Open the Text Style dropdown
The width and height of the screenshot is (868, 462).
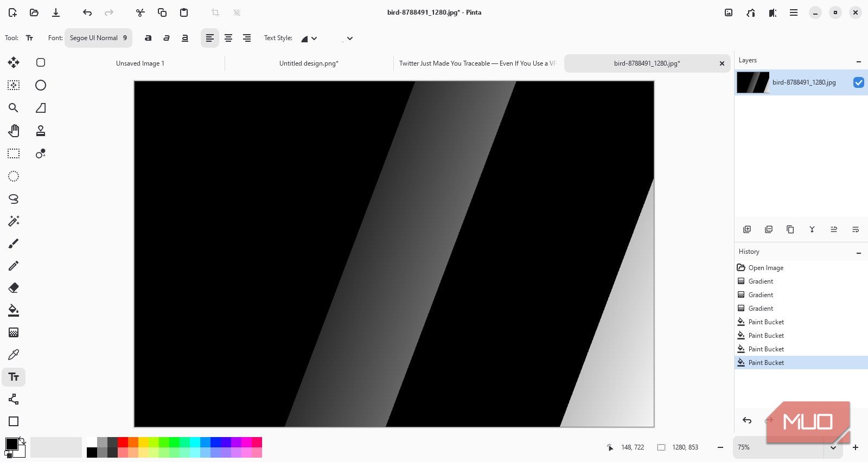tap(309, 39)
